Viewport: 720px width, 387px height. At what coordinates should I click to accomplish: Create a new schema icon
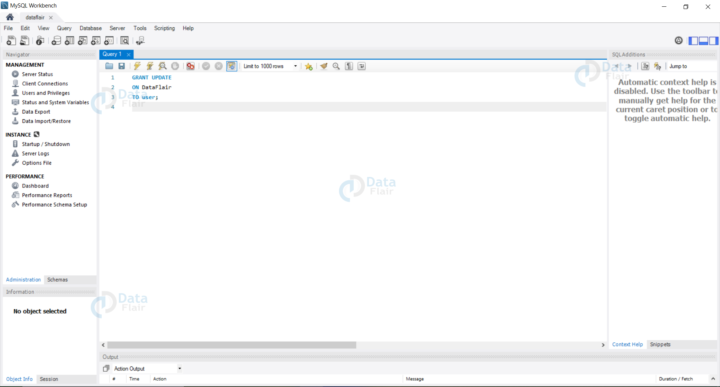point(56,41)
